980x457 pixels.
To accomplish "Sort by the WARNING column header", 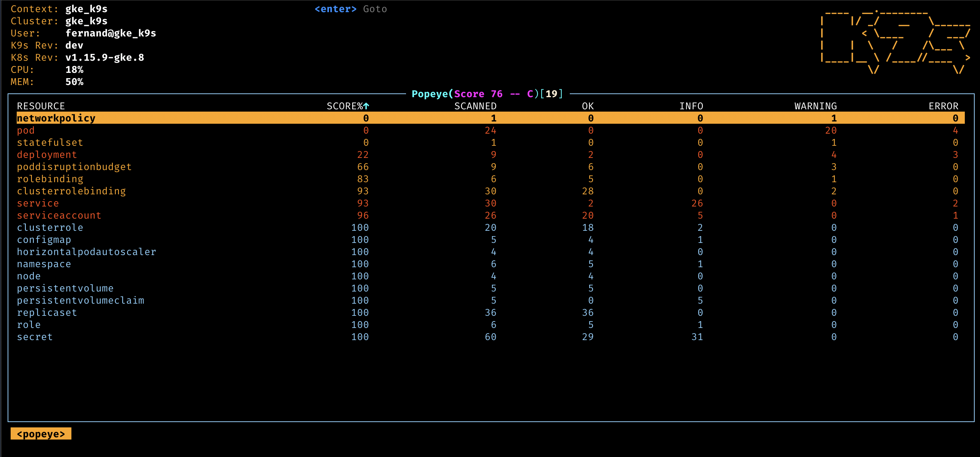I will [815, 106].
